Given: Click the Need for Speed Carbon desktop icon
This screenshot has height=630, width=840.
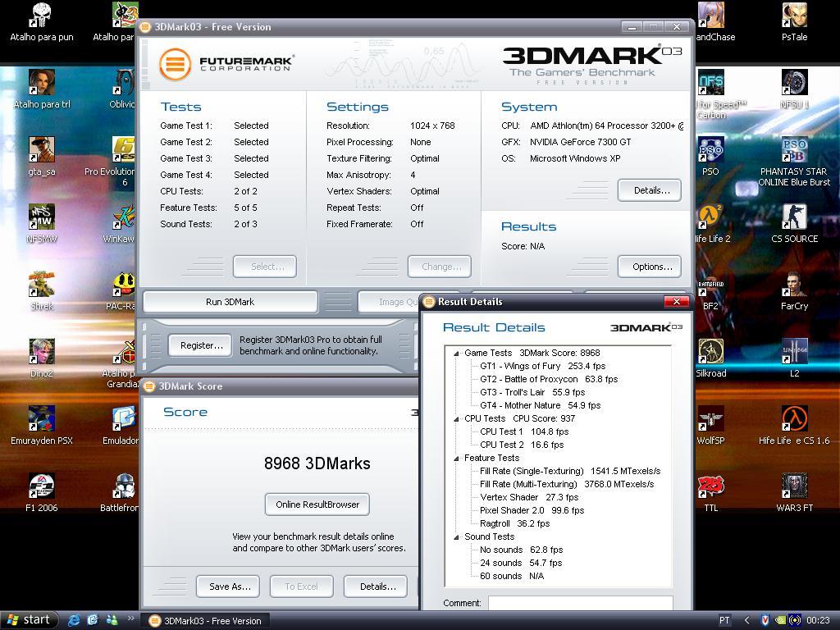Looking at the screenshot, I should tap(711, 84).
